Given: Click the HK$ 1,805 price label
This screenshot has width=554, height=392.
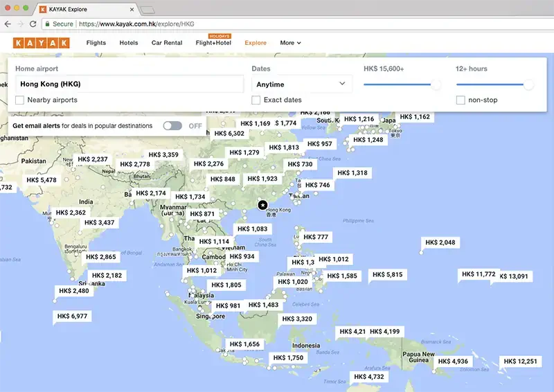Looking at the screenshot, I should [x=226, y=285].
